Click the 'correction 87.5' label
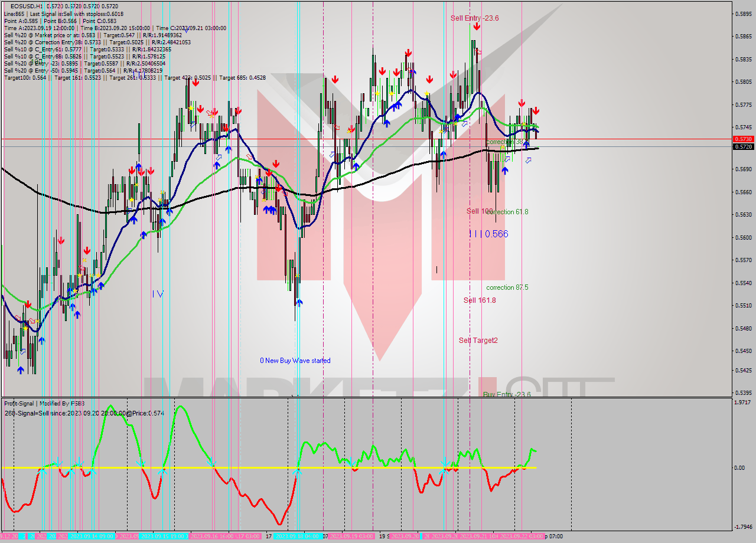The image size is (756, 543). [507, 287]
